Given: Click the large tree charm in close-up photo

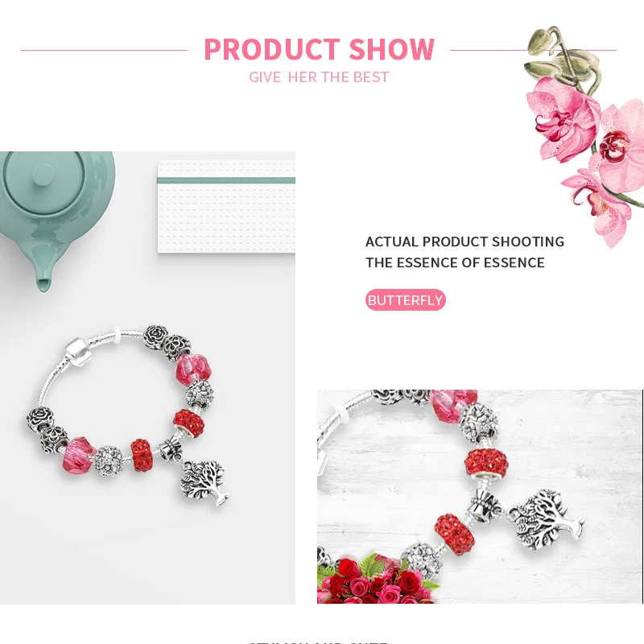Looking at the screenshot, I should (x=546, y=519).
